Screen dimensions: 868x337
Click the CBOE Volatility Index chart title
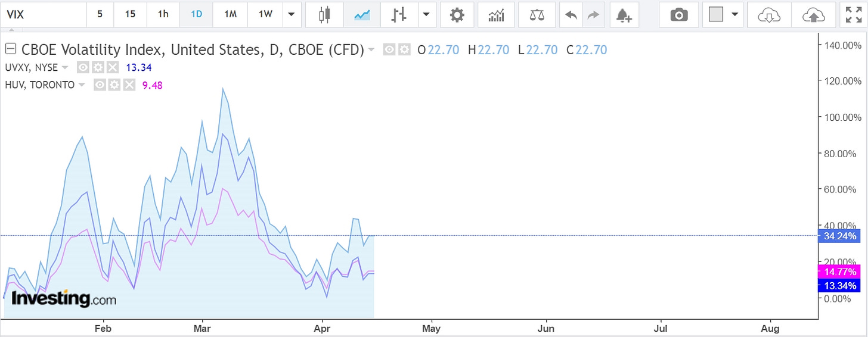pos(193,50)
